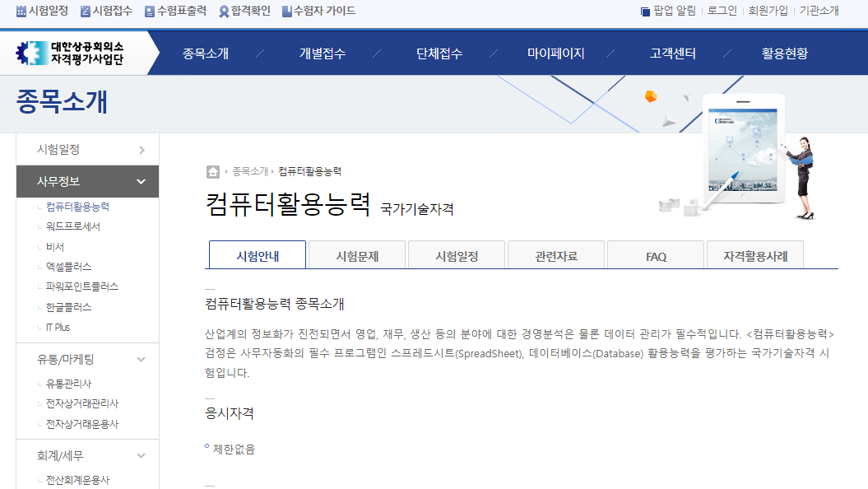The height and width of the screenshot is (489, 868).
Task: Expand 시험일정 sidebar arrow
Action: pyautogui.click(x=142, y=150)
